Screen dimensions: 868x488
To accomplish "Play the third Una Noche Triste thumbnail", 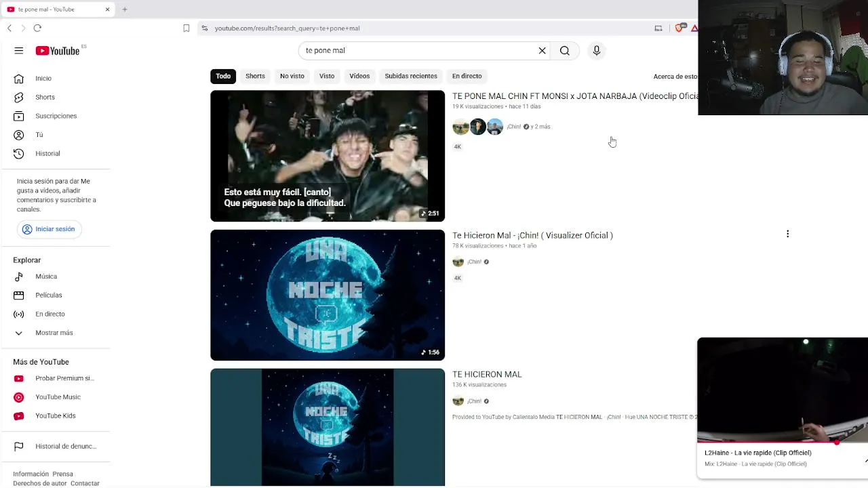I will click(x=328, y=427).
